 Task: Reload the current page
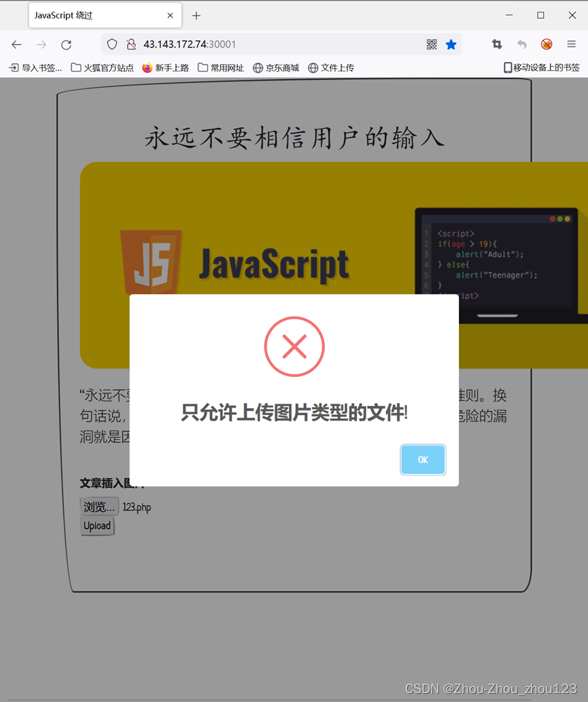(x=66, y=44)
